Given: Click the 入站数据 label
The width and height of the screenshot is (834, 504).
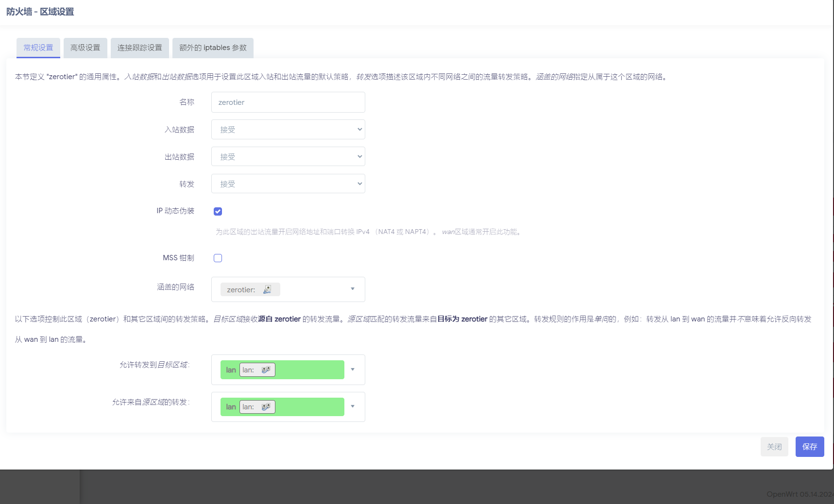Looking at the screenshot, I should (179, 130).
